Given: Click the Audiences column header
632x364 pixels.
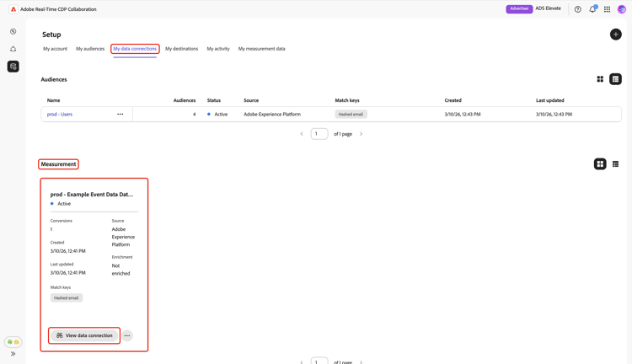Looking at the screenshot, I should [185, 100].
